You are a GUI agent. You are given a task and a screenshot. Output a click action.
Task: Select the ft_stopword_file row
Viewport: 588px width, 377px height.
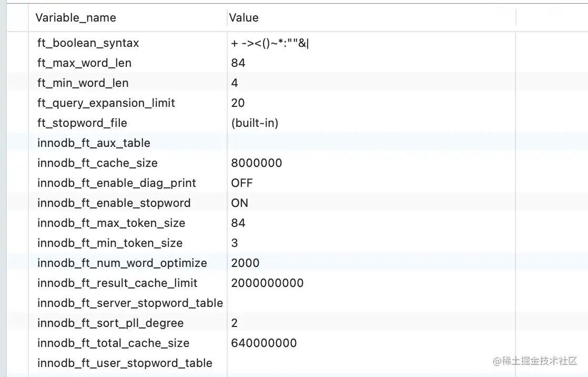pos(82,123)
